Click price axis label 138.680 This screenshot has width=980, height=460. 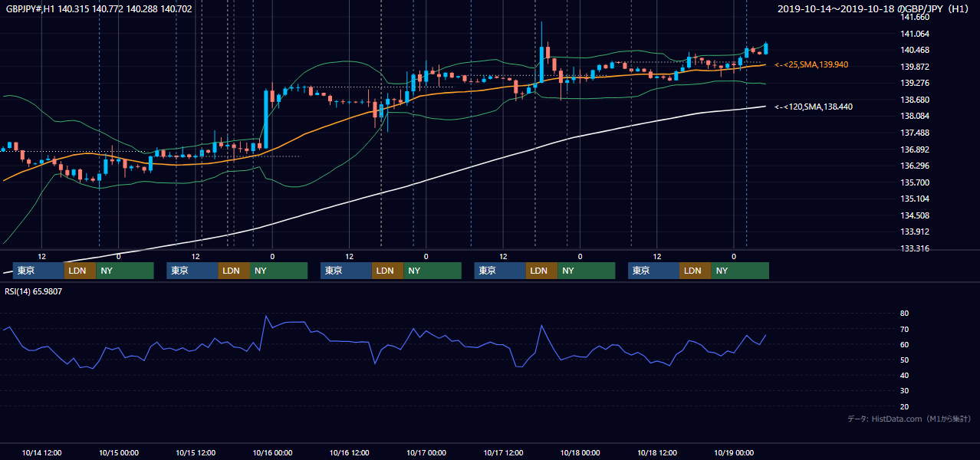point(914,100)
